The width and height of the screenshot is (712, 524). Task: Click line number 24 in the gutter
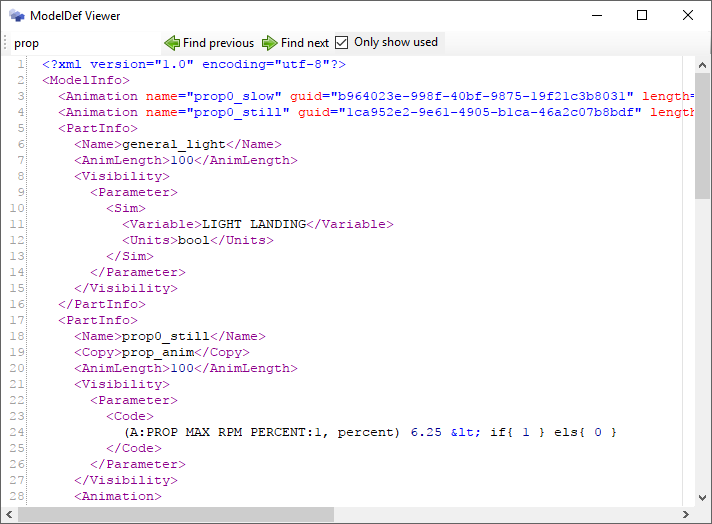[x=17, y=432]
